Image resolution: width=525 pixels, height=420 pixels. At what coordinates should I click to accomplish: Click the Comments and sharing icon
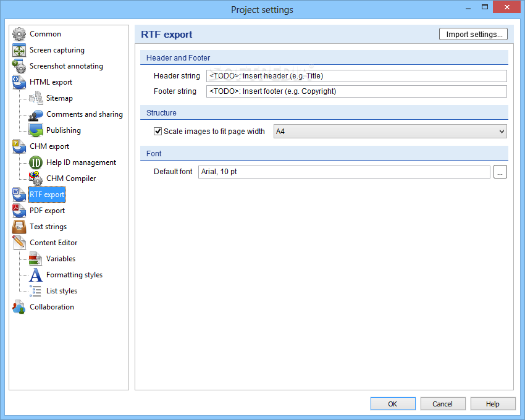36,114
